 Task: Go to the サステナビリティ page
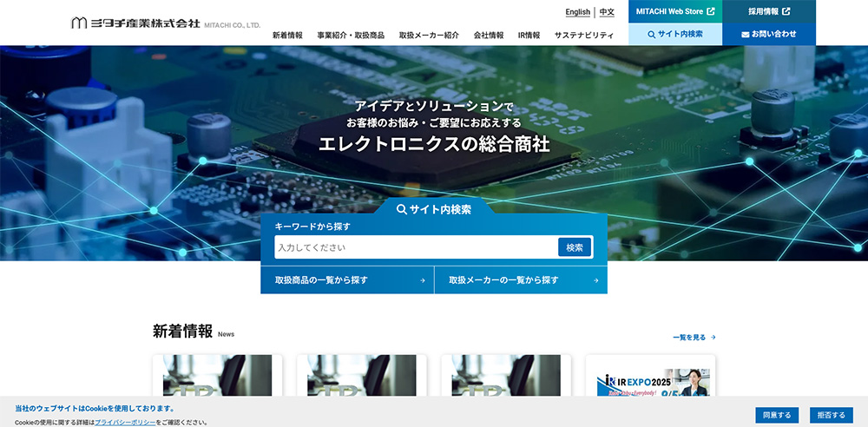[x=583, y=36]
